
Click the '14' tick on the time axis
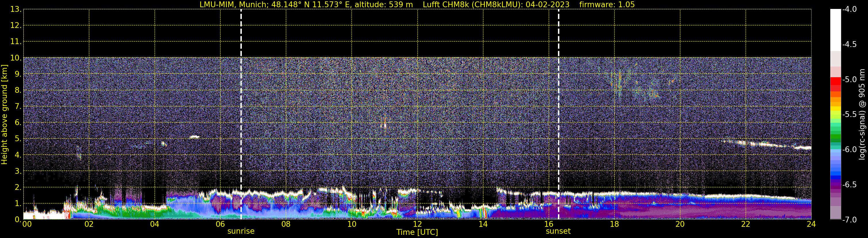tap(483, 224)
